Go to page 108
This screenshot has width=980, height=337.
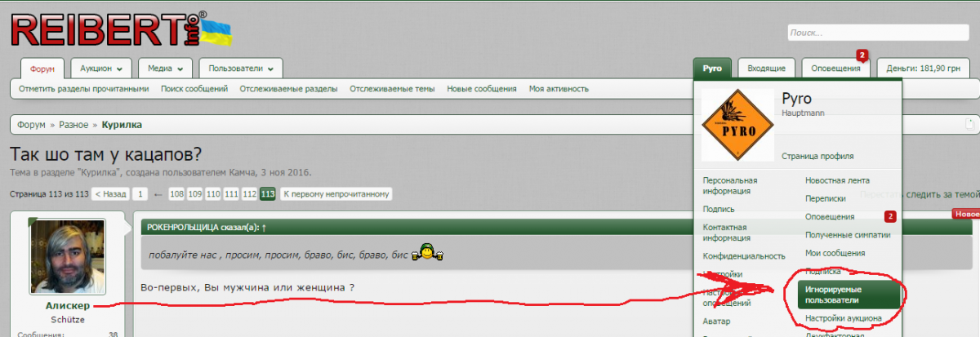[177, 194]
